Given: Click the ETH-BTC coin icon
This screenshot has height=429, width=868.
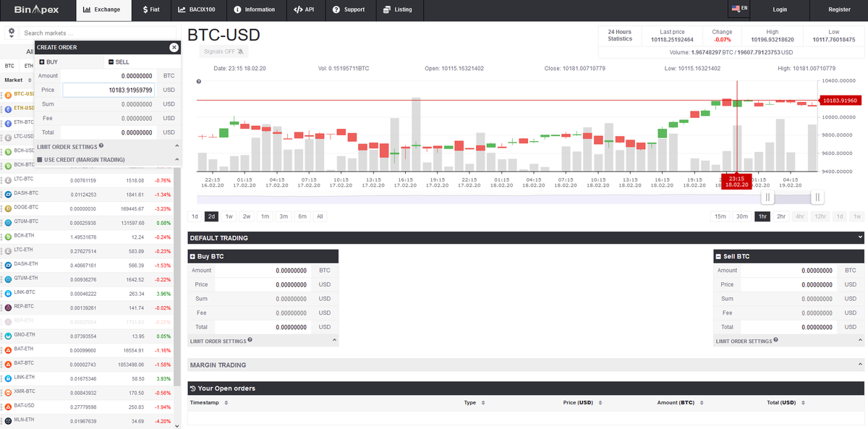Looking at the screenshot, I should tap(8, 122).
